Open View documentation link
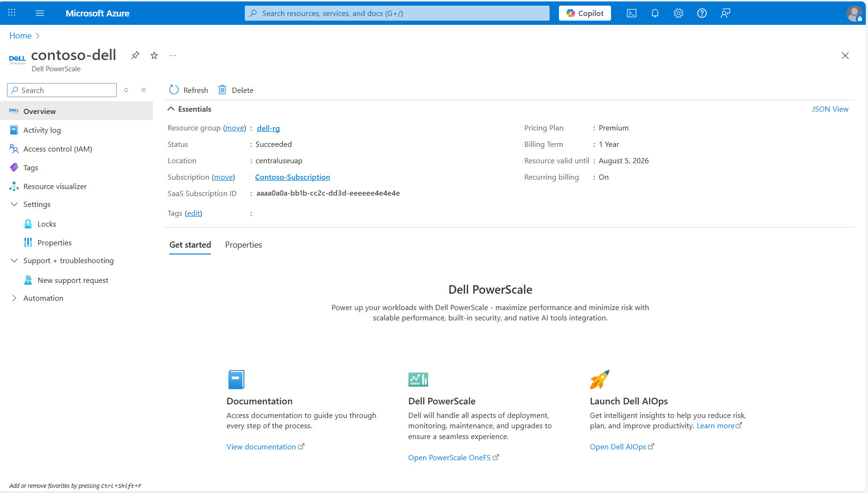The height and width of the screenshot is (493, 868). (265, 447)
